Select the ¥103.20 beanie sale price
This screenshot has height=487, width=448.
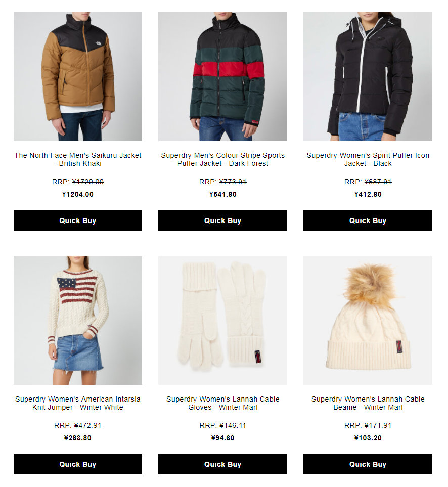(368, 438)
